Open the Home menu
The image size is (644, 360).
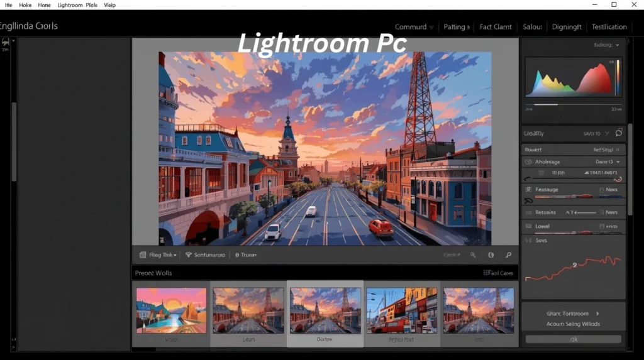[44, 5]
